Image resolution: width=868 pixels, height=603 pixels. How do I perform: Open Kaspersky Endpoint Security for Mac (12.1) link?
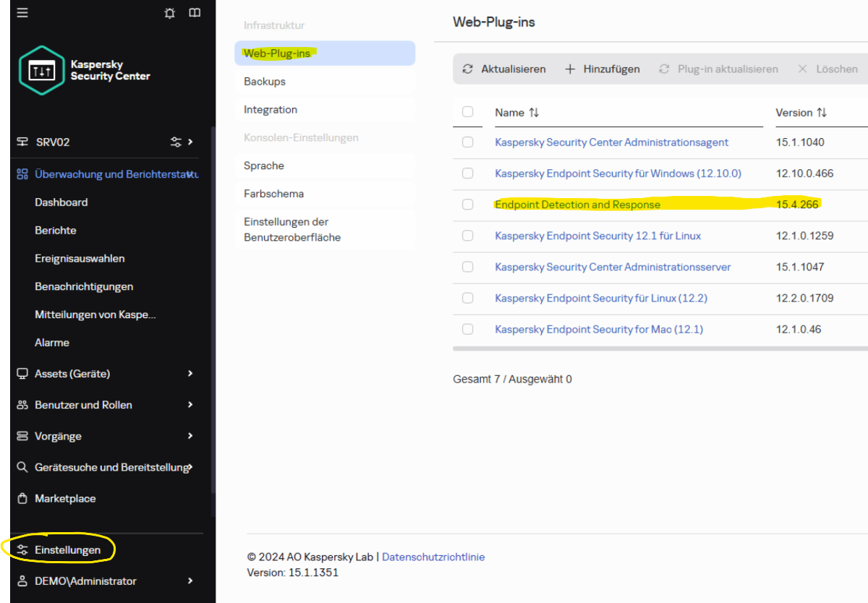click(x=599, y=329)
